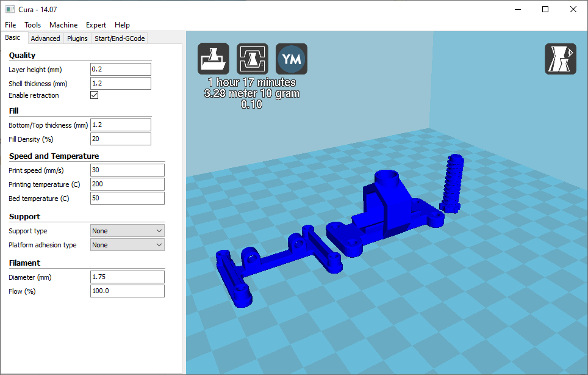Image resolution: width=588 pixels, height=375 pixels.
Task: Select the blue threaded screw model
Action: pos(452,183)
